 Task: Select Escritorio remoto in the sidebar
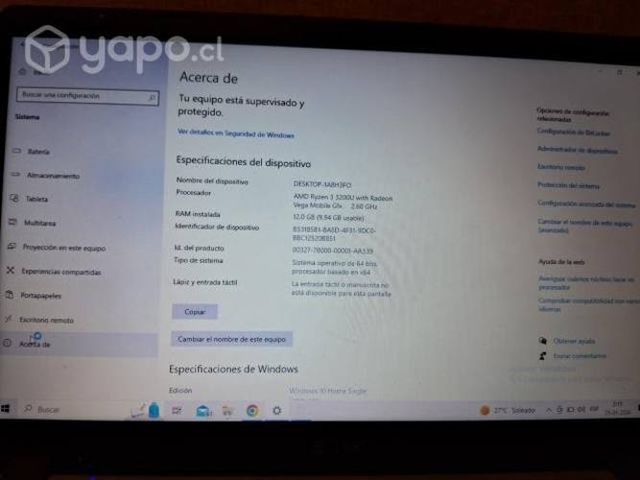click(x=47, y=320)
